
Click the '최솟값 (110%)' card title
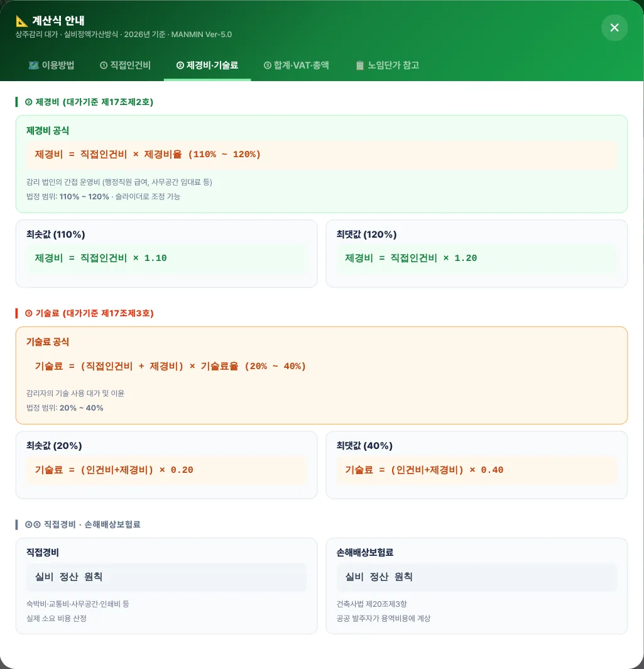56,235
